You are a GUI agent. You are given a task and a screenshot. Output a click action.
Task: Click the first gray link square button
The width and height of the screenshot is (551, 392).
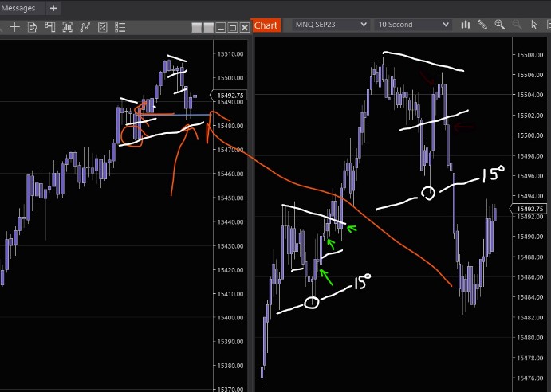point(197,28)
